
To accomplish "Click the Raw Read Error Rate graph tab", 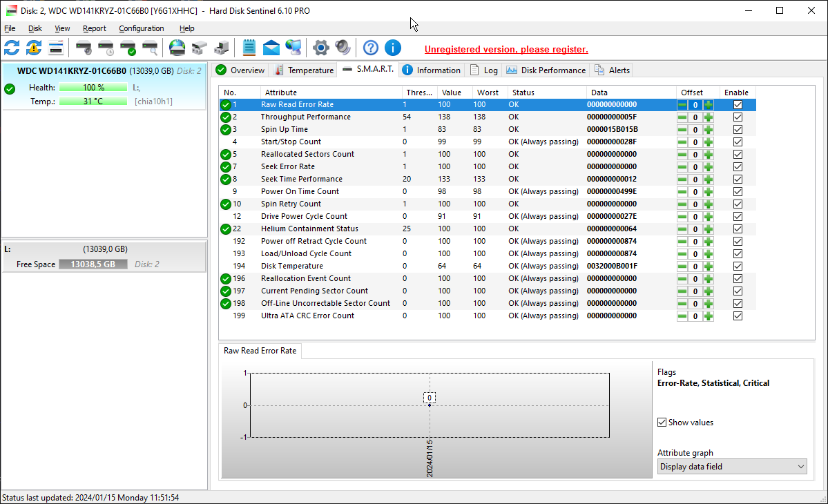I will click(260, 351).
